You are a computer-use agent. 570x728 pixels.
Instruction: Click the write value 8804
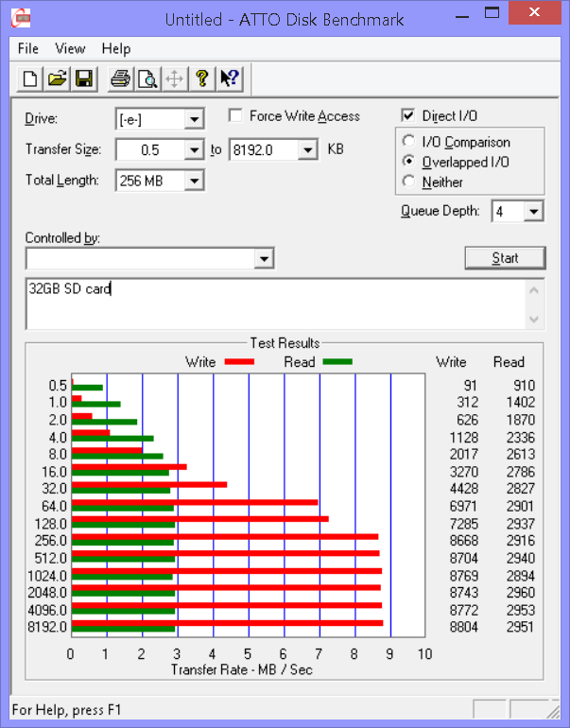pos(463,627)
